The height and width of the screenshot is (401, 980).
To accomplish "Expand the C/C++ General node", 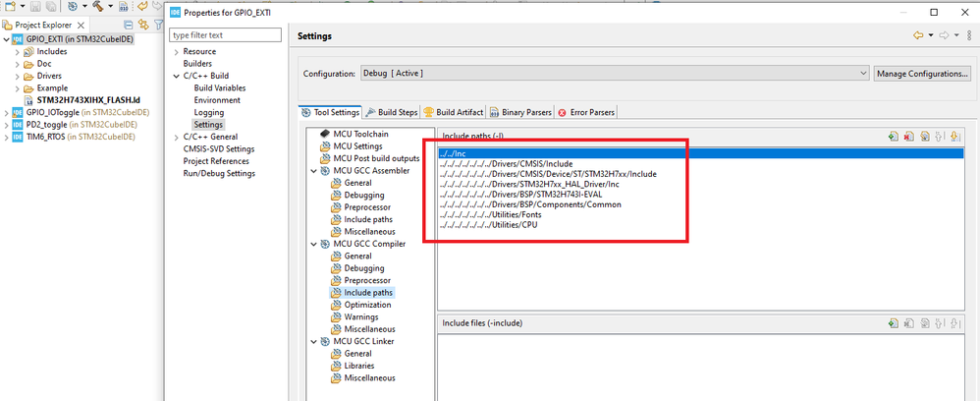I will [177, 137].
